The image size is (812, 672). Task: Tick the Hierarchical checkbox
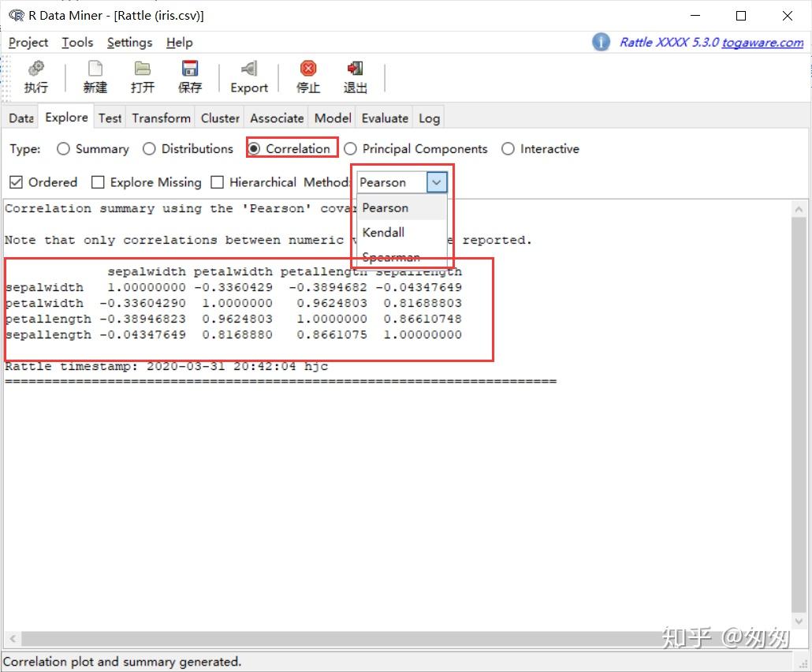[218, 182]
